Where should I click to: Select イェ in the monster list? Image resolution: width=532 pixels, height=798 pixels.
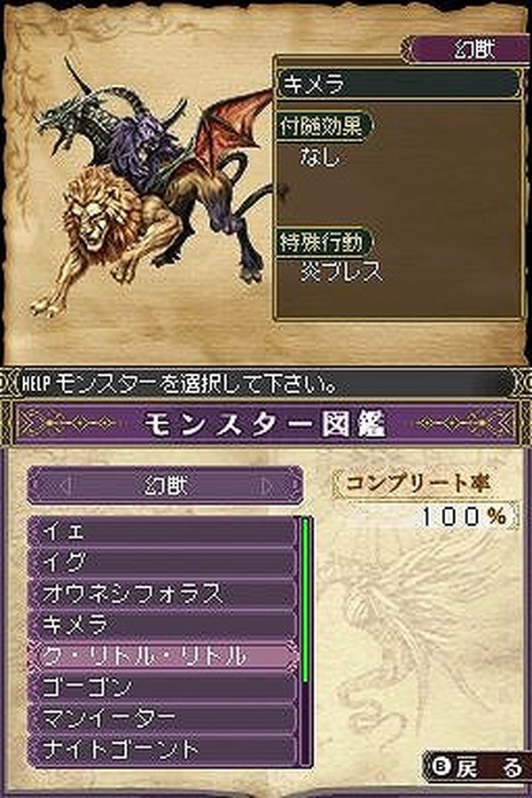(x=162, y=531)
